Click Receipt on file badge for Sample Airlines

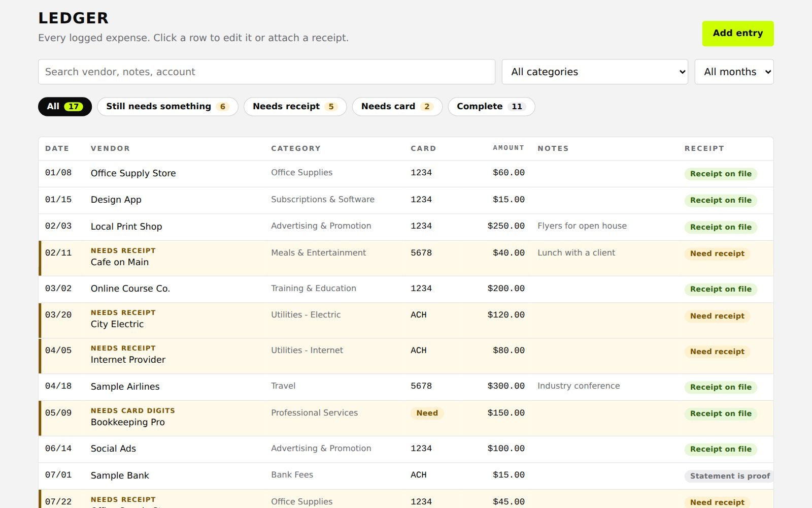coord(721,387)
